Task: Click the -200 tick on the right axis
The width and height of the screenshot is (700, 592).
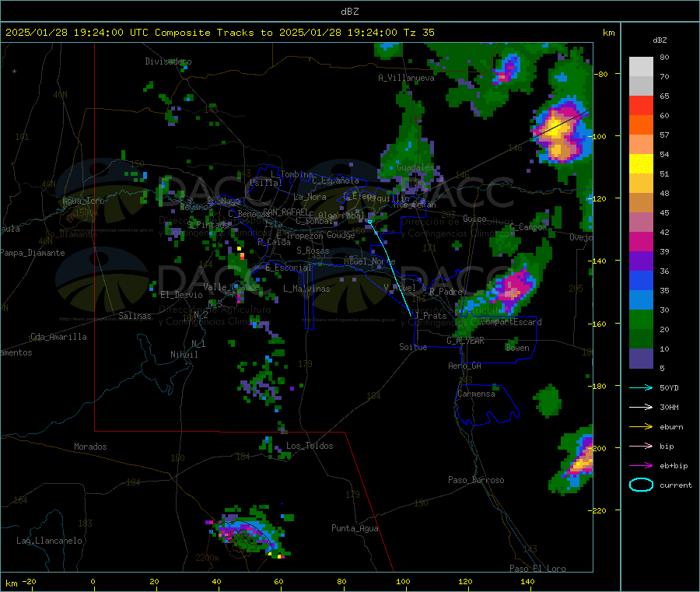Action: (x=599, y=448)
